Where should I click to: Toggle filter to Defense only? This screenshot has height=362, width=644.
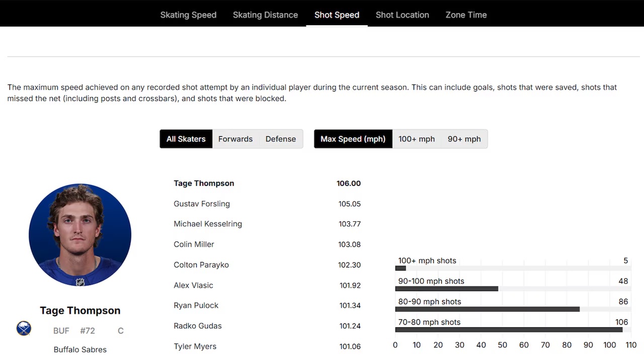pyautogui.click(x=280, y=139)
